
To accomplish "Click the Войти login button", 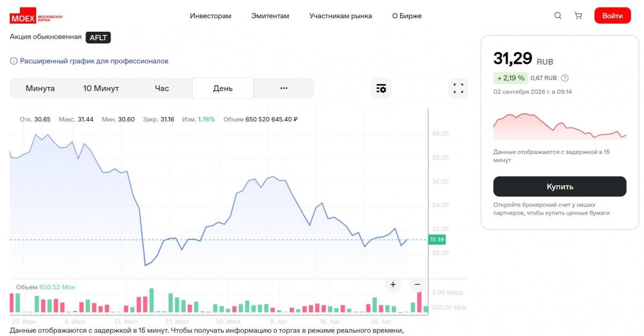I will coord(612,16).
